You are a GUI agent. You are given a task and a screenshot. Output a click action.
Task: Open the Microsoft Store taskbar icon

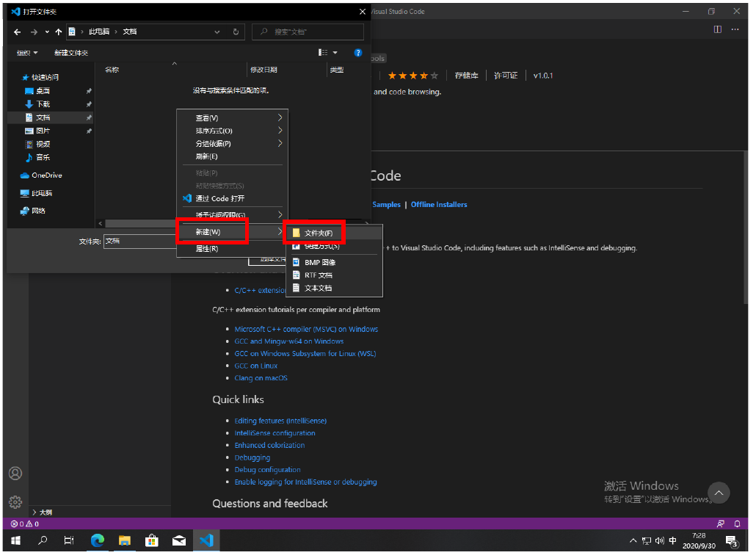tap(152, 541)
